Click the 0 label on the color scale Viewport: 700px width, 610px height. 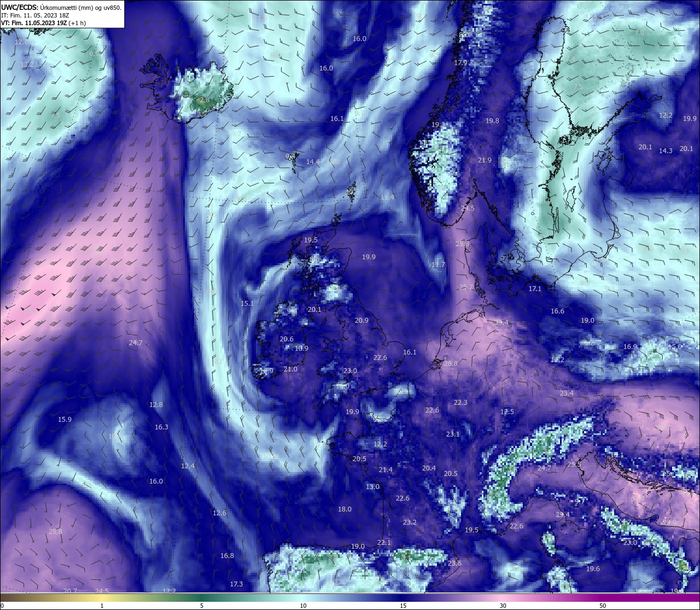pos(2,606)
